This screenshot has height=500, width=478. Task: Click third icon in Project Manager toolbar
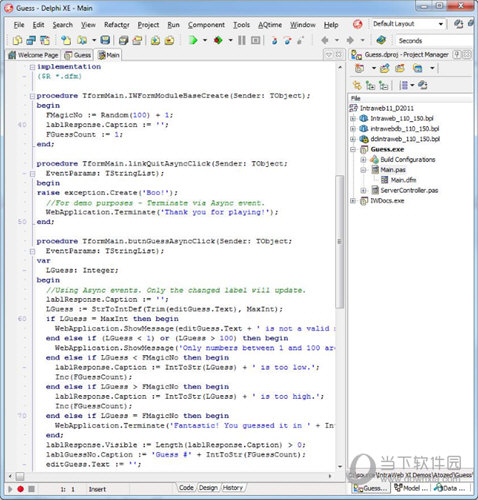pos(400,68)
